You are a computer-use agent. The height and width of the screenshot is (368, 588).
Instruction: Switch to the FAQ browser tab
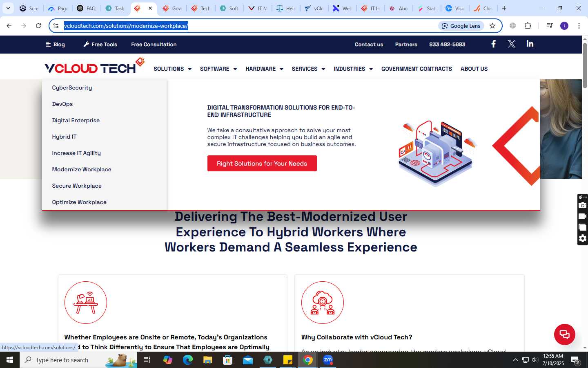86,8
